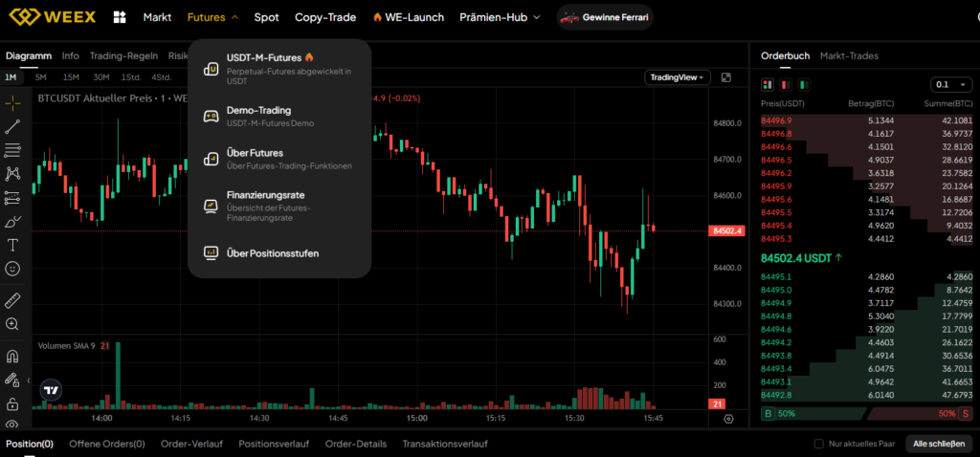Pick the trend line drawing tool
The height and width of the screenshot is (457, 980).
pos(12,126)
